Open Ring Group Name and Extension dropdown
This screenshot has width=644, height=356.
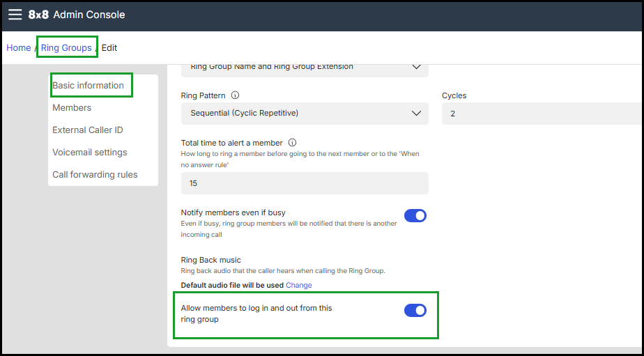[x=304, y=67]
